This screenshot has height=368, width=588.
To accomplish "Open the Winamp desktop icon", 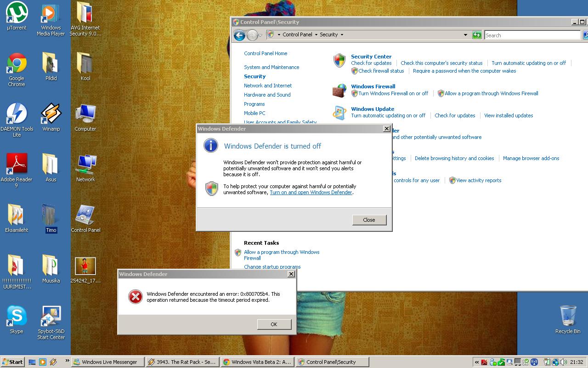I will pyautogui.click(x=51, y=114).
